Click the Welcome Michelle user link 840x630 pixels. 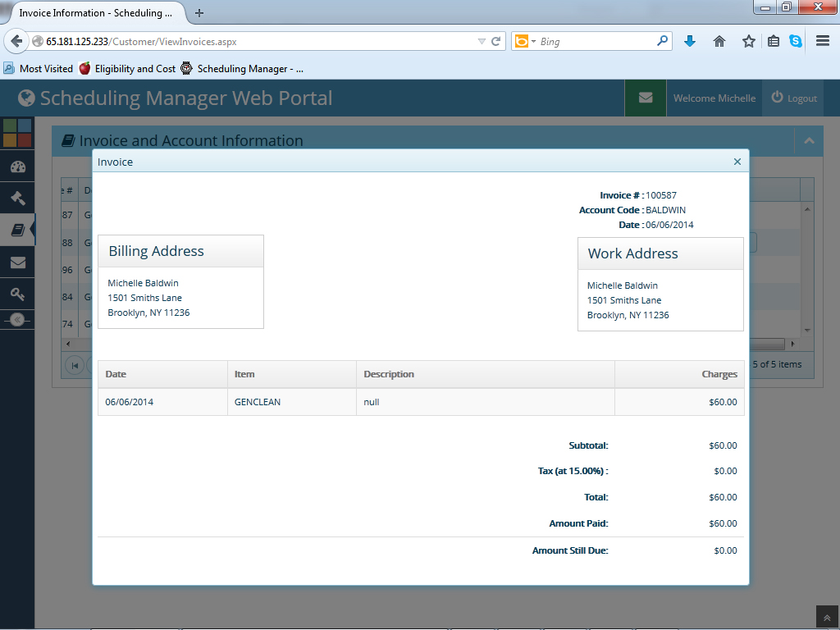tap(714, 98)
